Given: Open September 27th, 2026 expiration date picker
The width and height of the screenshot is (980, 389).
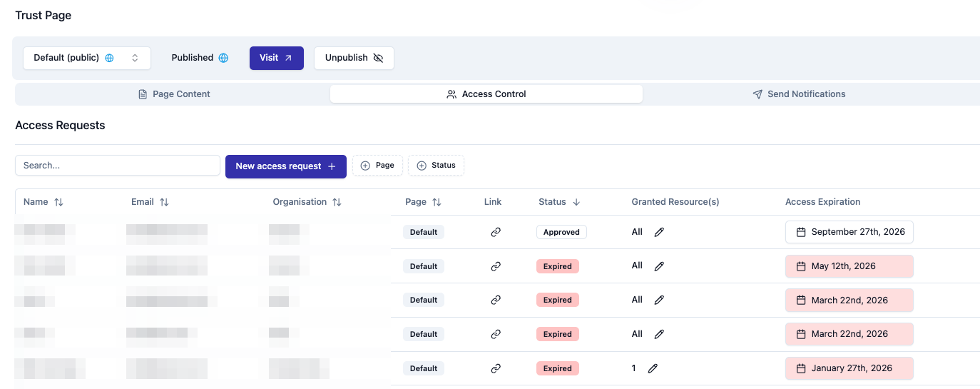Looking at the screenshot, I should (x=849, y=232).
